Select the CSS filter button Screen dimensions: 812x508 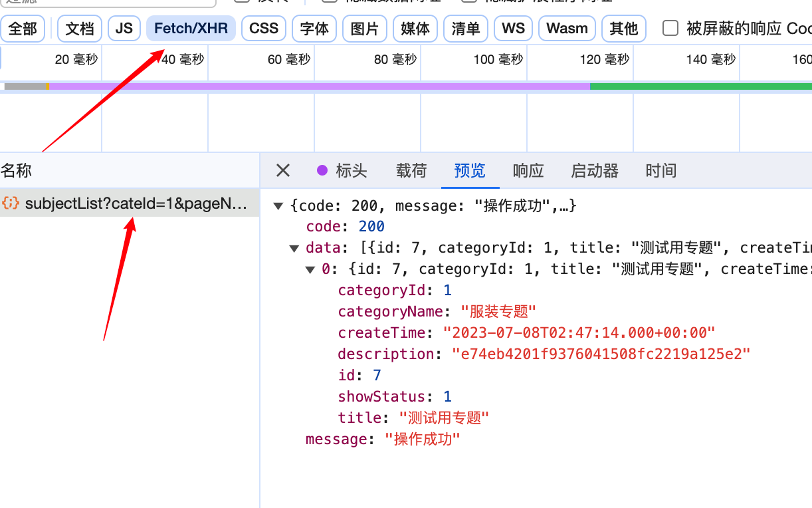click(264, 29)
